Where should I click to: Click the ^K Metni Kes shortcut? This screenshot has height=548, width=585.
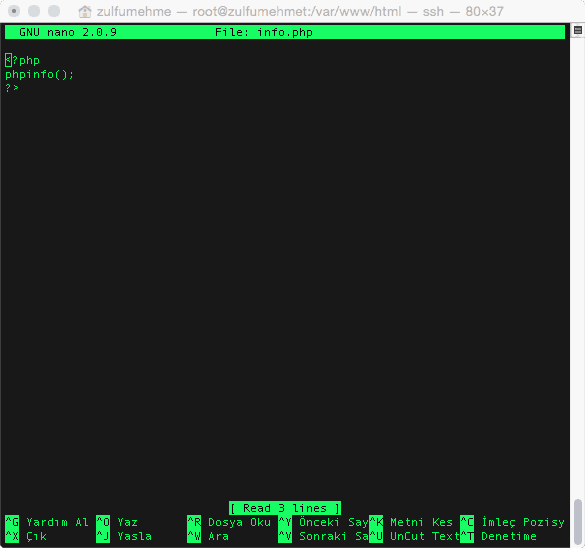[x=411, y=522]
